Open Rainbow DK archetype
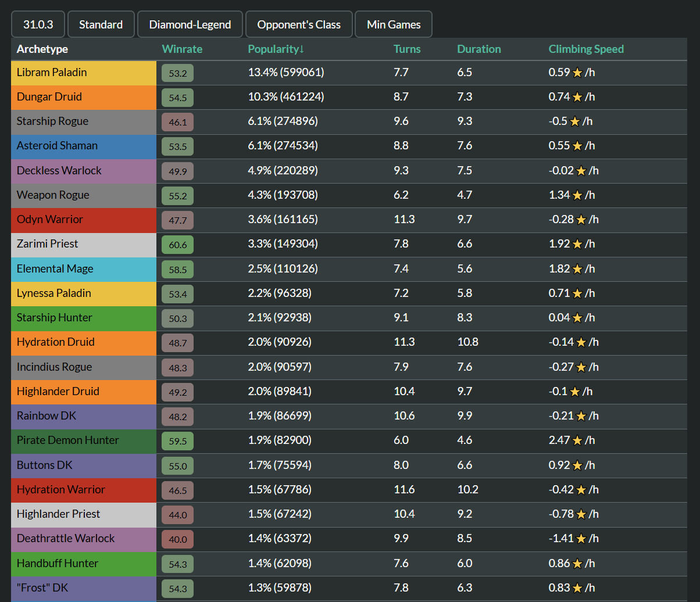The height and width of the screenshot is (602, 700). pos(84,416)
